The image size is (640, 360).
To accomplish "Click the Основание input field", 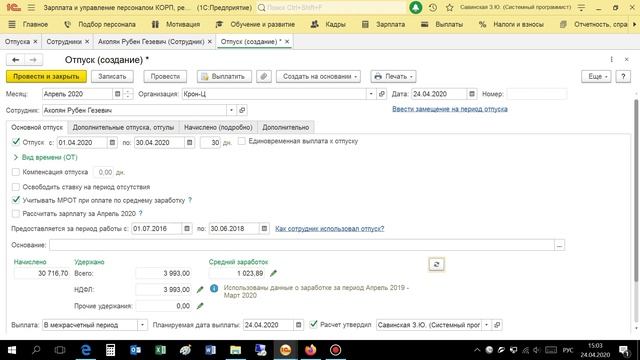I will click(x=302, y=245).
